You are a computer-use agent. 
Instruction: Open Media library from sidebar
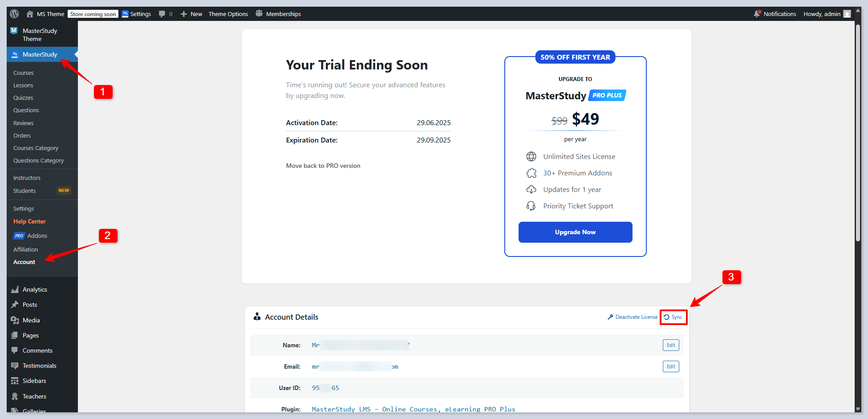31,320
